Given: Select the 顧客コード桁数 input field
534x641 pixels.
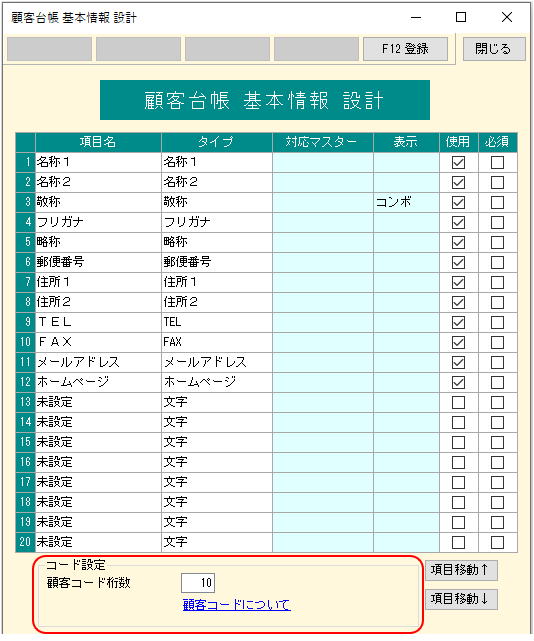Looking at the screenshot, I should pyautogui.click(x=198, y=583).
